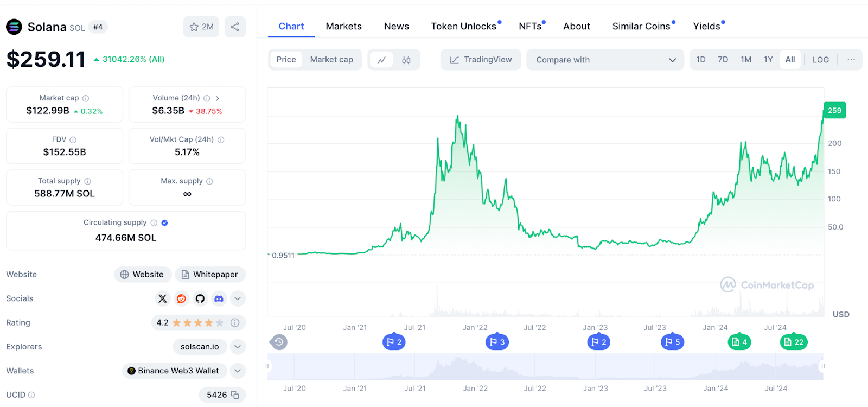
Task: Set chart range to 1D
Action: [x=701, y=60]
